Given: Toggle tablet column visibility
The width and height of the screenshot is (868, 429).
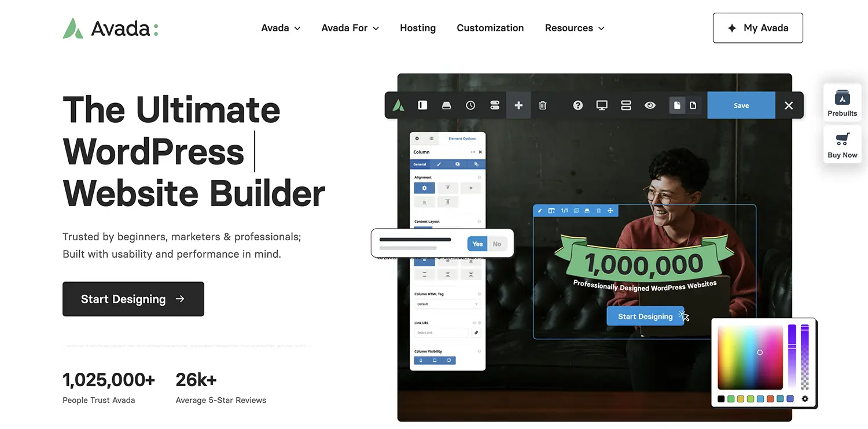Looking at the screenshot, I should tap(435, 360).
